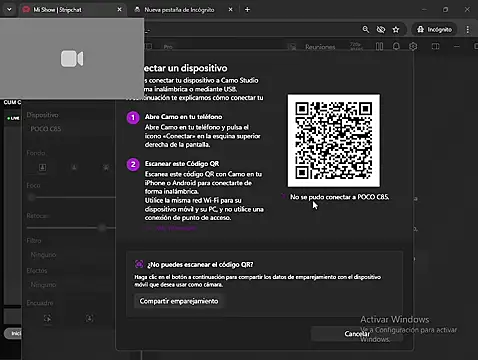Click the No se pudo conectar a POCO C85 message
The width and height of the screenshot is (478, 360).
pos(339,197)
